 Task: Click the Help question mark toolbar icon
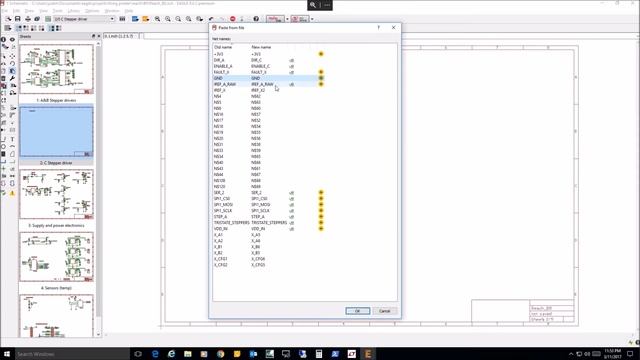pos(256,19)
